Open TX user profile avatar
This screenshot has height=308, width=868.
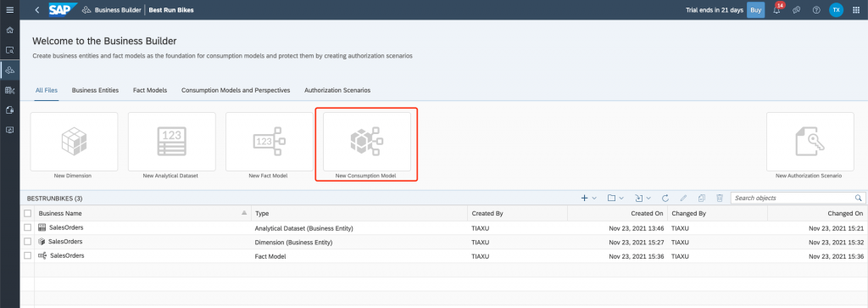click(x=836, y=10)
